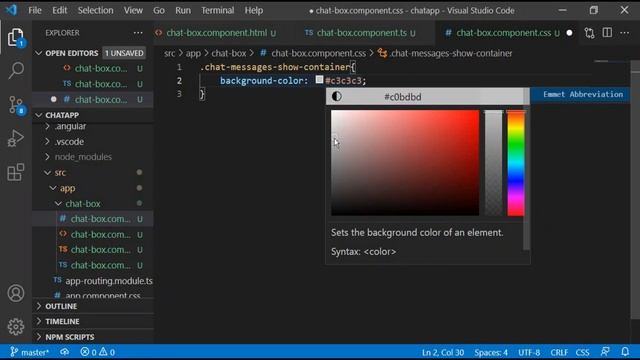Click the Open Changes icon in editor toolbar
Viewport: 640px width, 360px height.
point(589,33)
